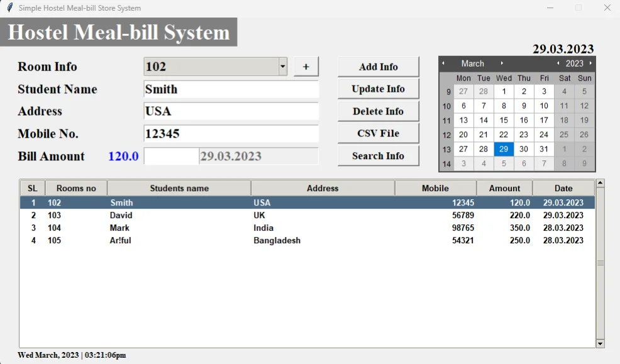620x364 pixels.
Task: Go to next month after March
Action: coord(502,63)
